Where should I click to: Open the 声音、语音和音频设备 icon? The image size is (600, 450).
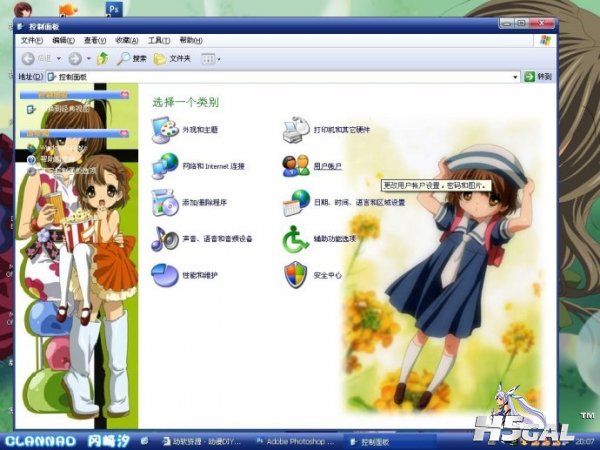[x=163, y=238]
